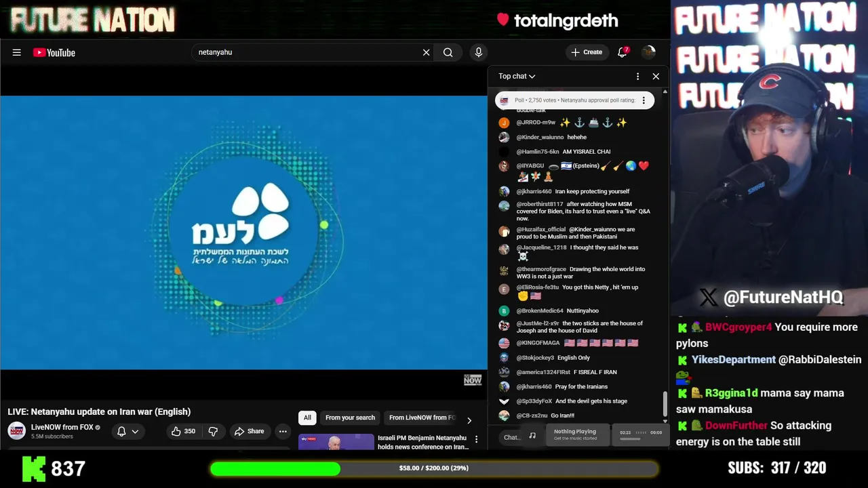This screenshot has width=868, height=488.
Task: Open the poll banner three-dot menu
Action: click(644, 100)
